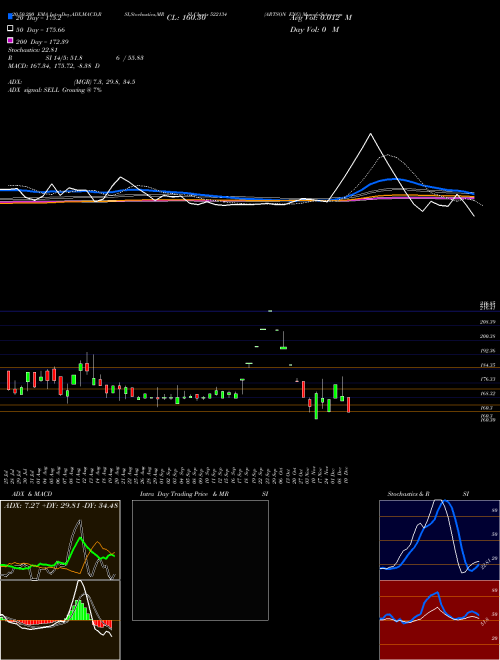Image resolution: width=500 pixels, height=660 pixels.
Task: Select the '200 Day - 172.39' legend text
Action: coord(42,42)
